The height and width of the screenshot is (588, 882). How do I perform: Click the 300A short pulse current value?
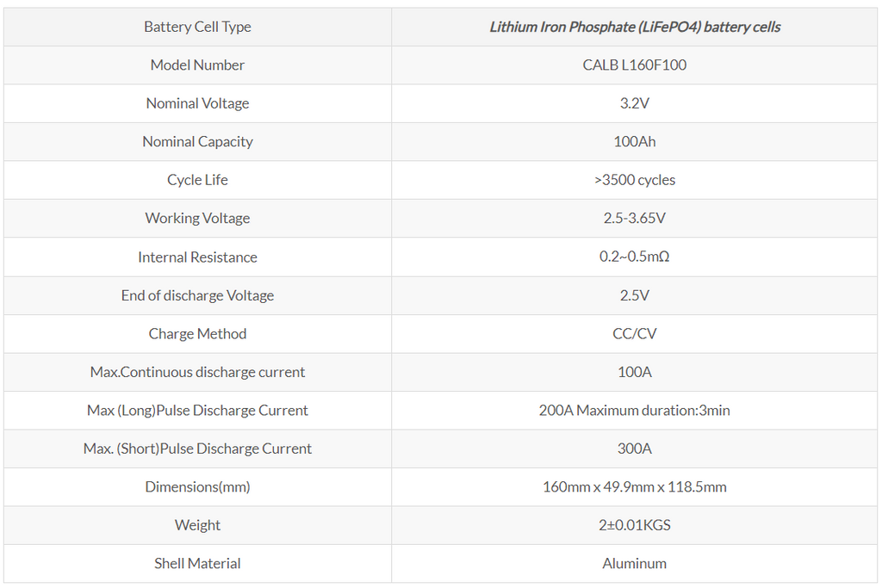635,449
